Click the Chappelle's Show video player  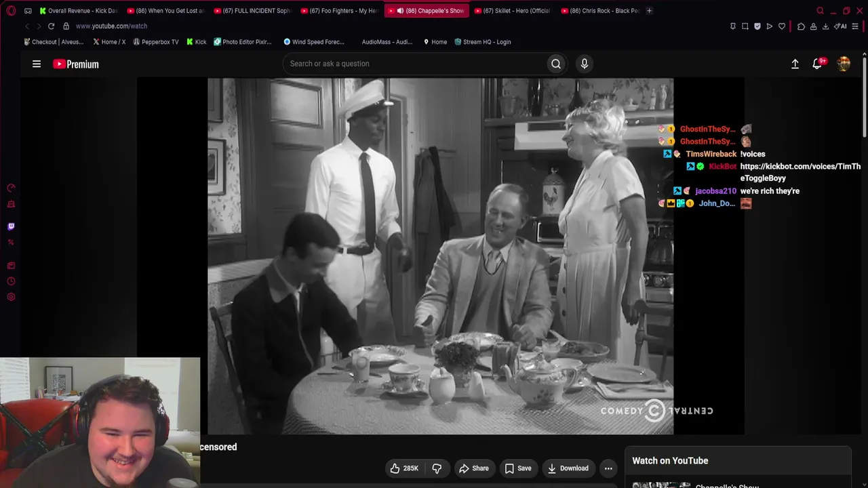(441, 256)
